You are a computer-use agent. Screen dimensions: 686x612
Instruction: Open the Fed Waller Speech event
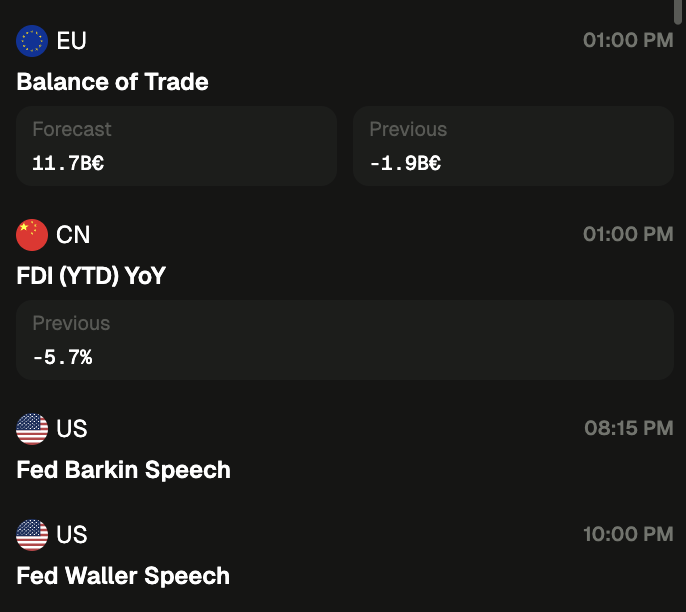(x=124, y=576)
